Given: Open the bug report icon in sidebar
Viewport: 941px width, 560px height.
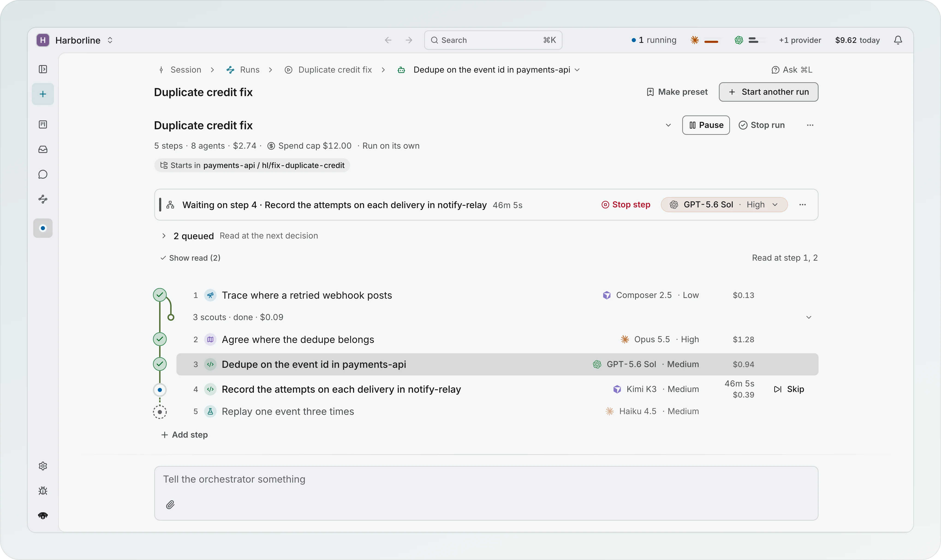Looking at the screenshot, I should [43, 491].
